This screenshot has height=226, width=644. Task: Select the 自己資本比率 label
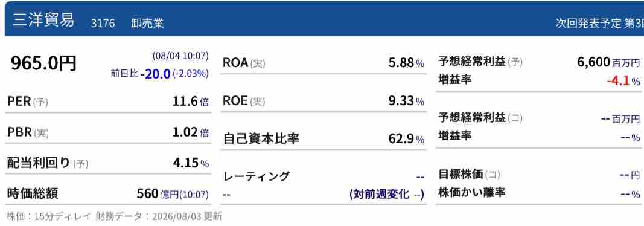pos(261,139)
